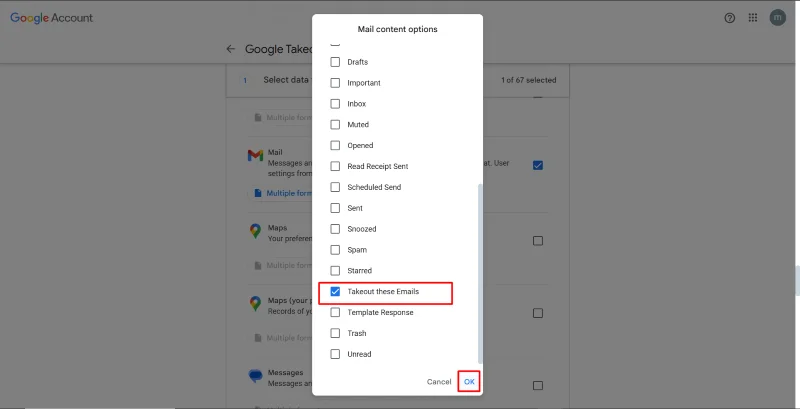Click the Maps (your places) pin icon

[x=255, y=303]
